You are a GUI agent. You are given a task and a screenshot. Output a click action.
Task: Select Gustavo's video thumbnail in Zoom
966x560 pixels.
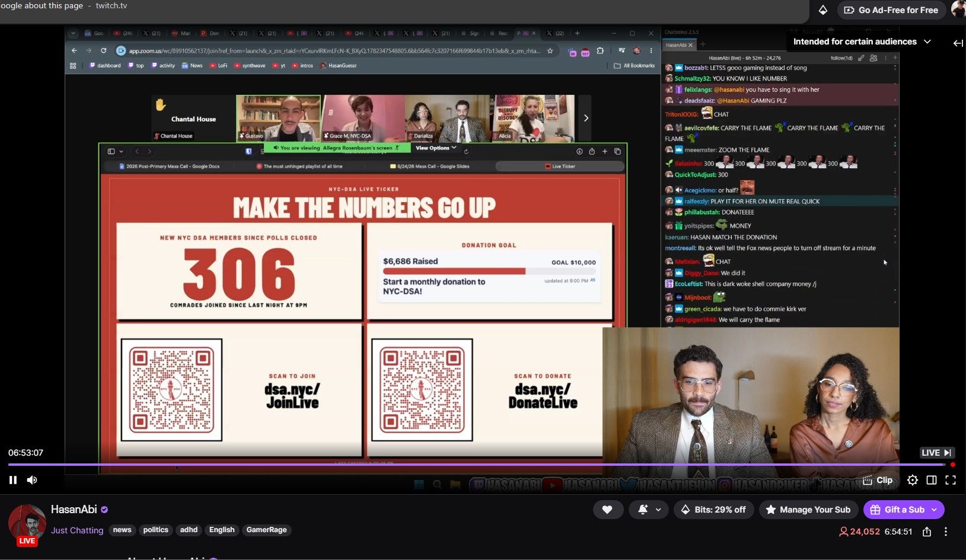tap(278, 118)
